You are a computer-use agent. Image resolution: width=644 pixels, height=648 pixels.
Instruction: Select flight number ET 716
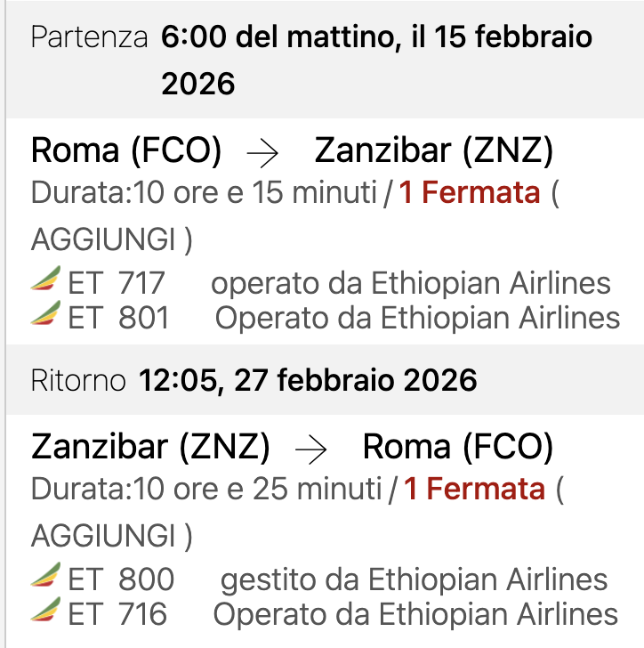pyautogui.click(x=117, y=614)
